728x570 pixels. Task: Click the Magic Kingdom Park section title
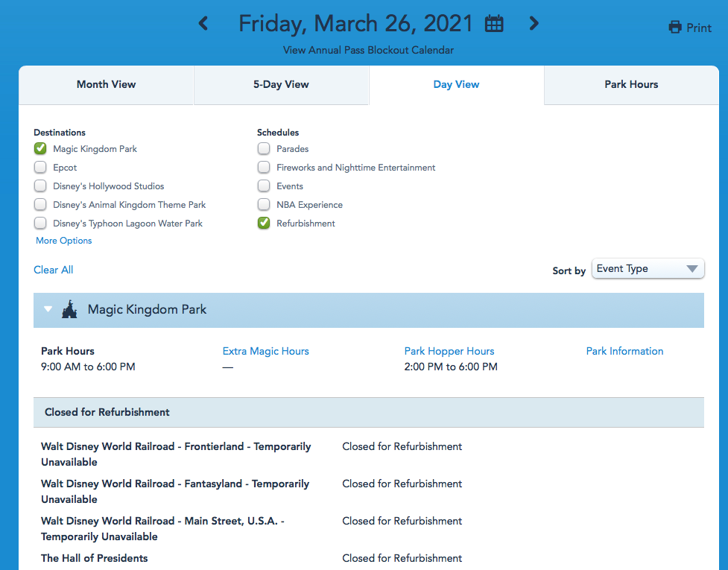tap(147, 310)
